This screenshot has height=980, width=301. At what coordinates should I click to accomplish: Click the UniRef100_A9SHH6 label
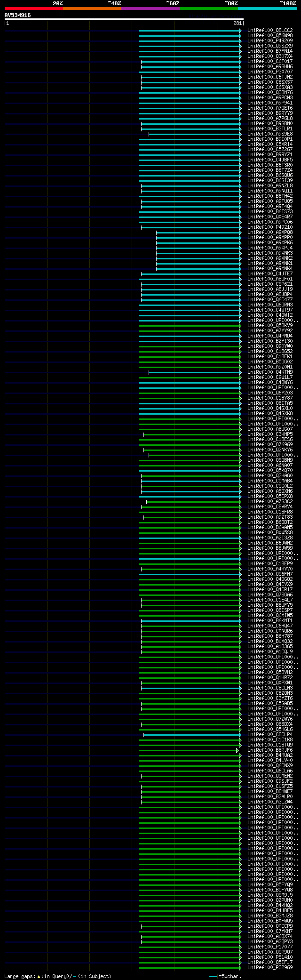pyautogui.click(x=270, y=66)
